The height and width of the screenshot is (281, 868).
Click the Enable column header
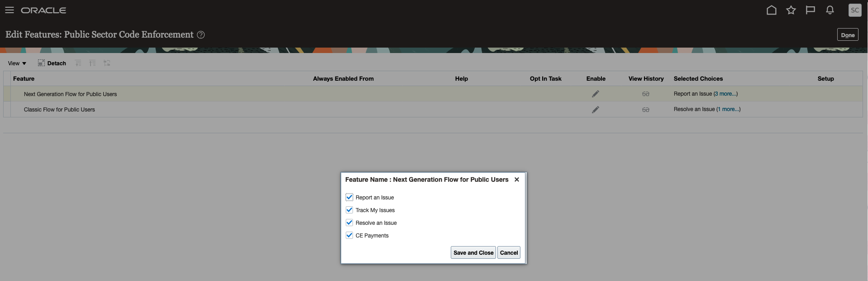click(596, 78)
